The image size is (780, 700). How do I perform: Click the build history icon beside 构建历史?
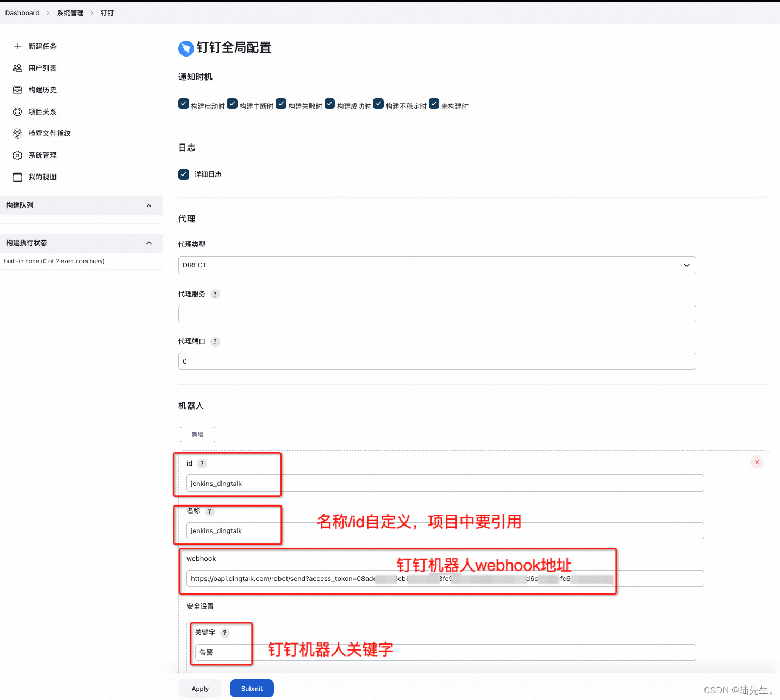tap(17, 90)
